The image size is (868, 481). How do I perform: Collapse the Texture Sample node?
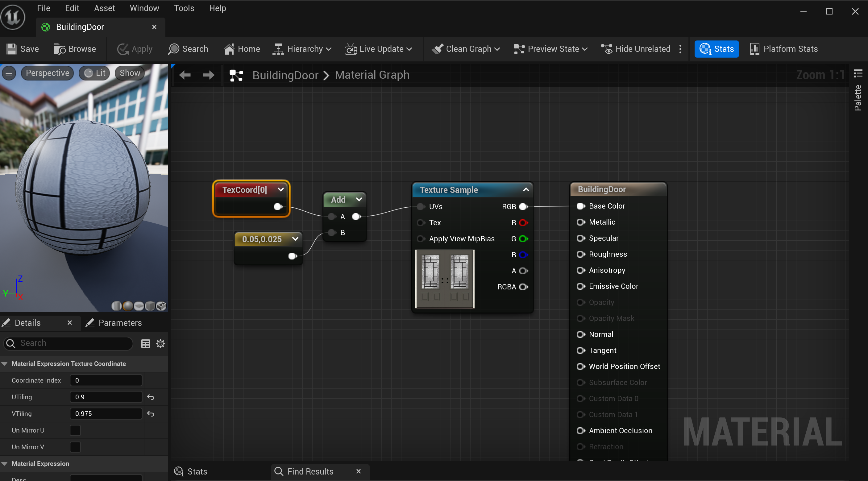coord(526,190)
